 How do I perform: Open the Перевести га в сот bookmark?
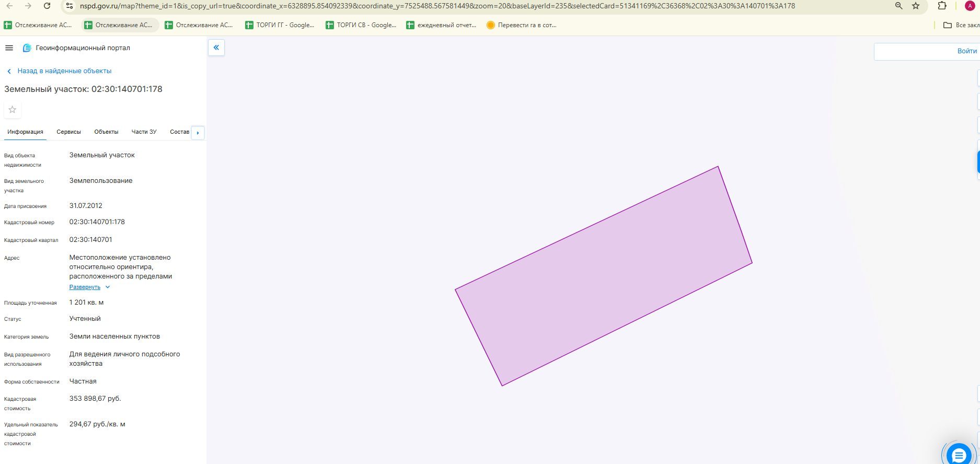point(522,25)
